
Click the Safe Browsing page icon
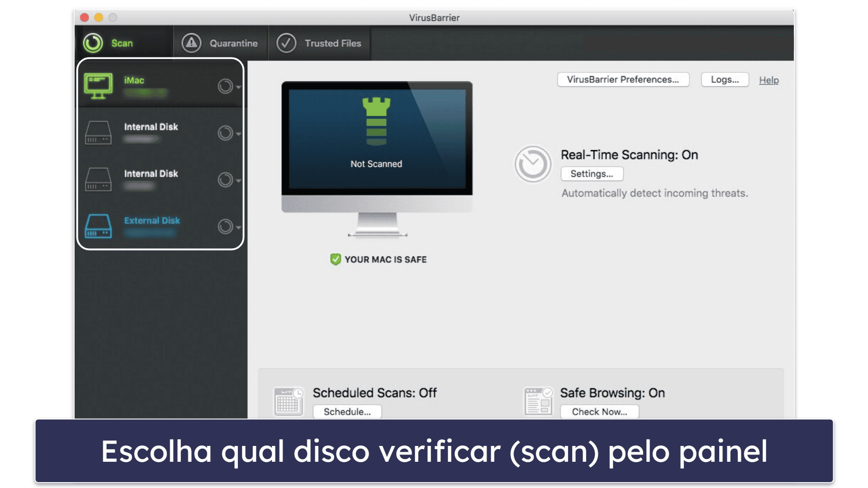click(x=538, y=401)
